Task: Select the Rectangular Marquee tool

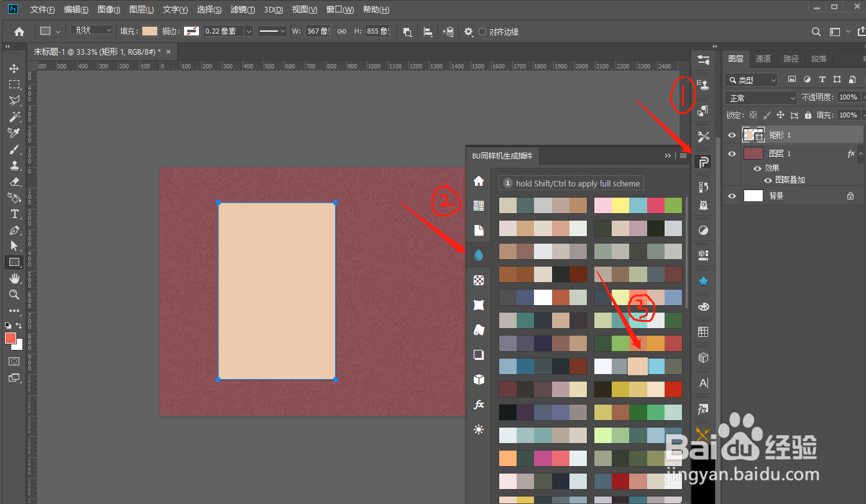Action: (14, 85)
